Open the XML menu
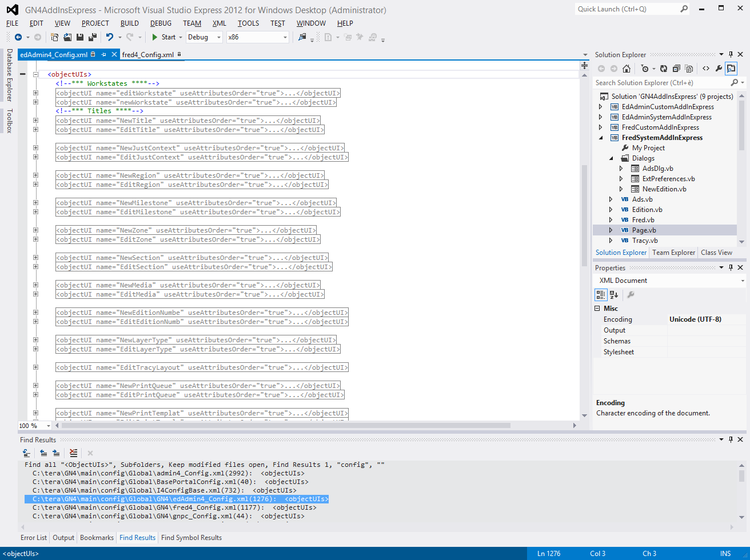 [220, 23]
